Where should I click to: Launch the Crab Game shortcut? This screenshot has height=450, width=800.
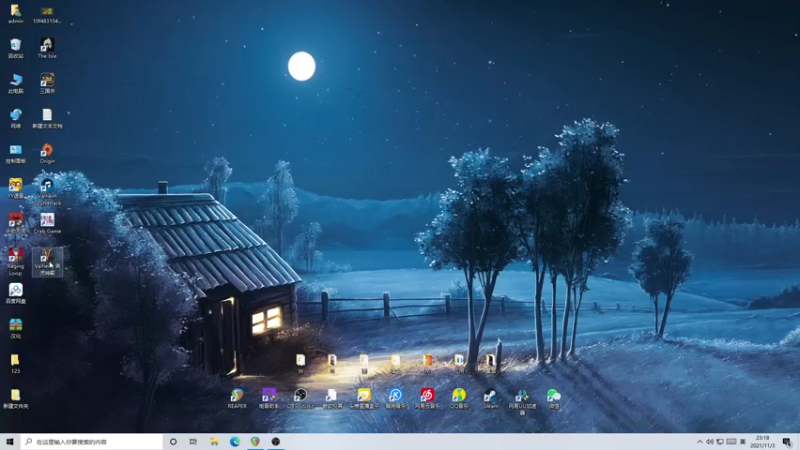(47, 223)
